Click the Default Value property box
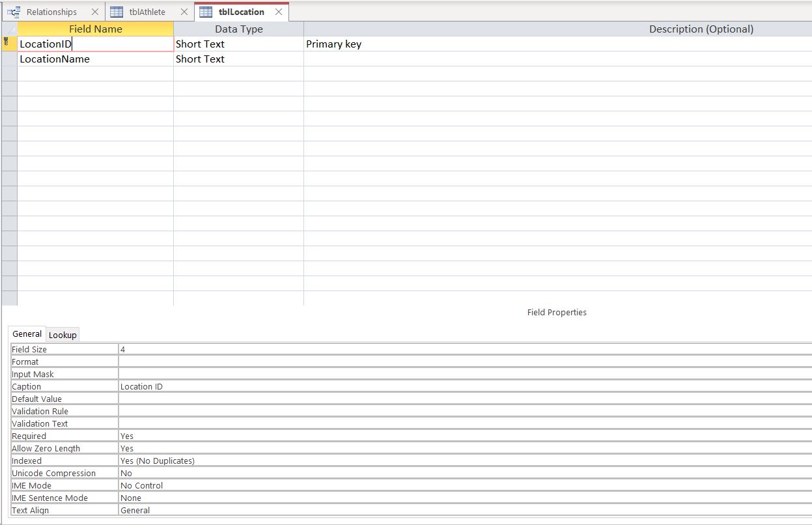812x525 pixels. pyautogui.click(x=465, y=399)
